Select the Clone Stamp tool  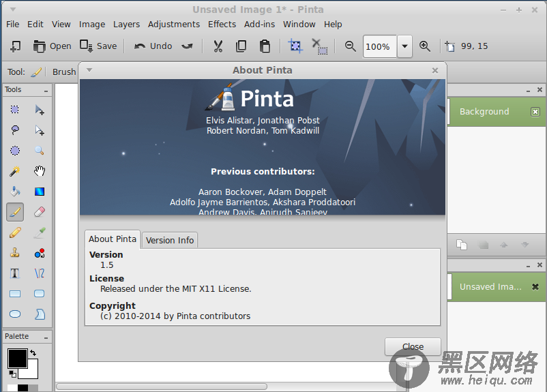(14, 253)
